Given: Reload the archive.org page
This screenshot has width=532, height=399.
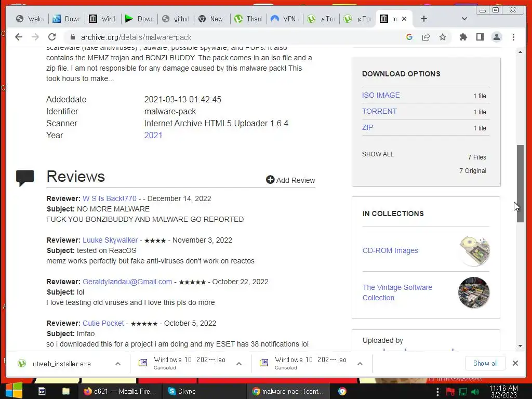Looking at the screenshot, I should [52, 37].
